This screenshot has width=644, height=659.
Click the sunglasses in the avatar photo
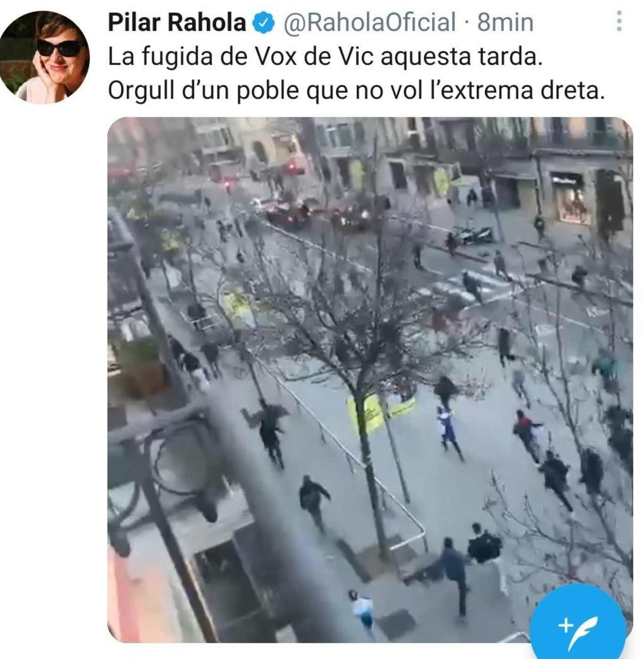pos(60,48)
